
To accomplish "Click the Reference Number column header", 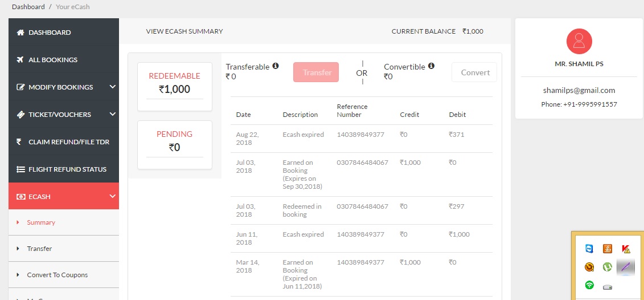I will (x=352, y=111).
